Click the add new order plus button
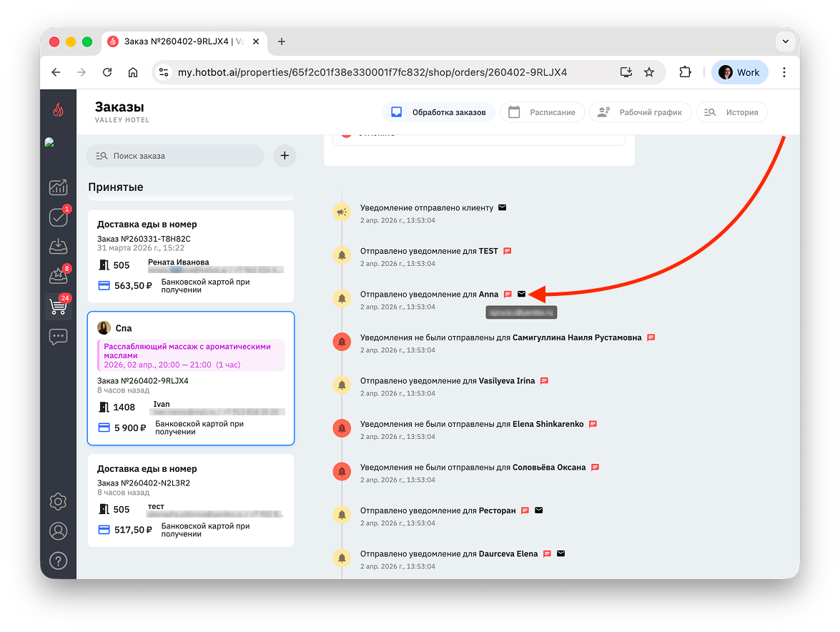 (285, 155)
